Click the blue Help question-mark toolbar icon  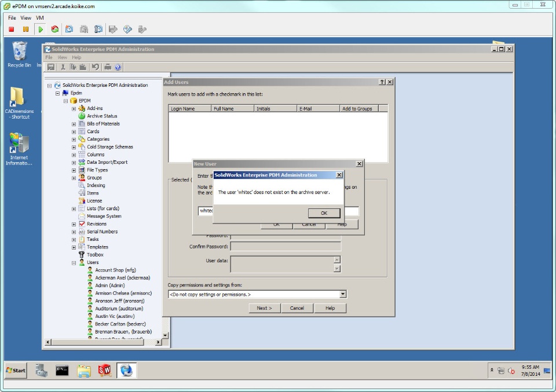[x=118, y=67]
